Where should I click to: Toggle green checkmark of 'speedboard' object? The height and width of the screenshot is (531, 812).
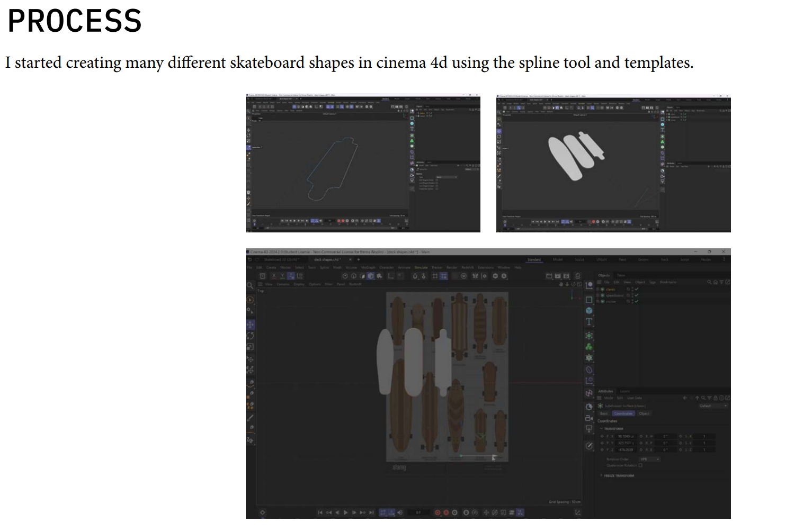pos(636,295)
